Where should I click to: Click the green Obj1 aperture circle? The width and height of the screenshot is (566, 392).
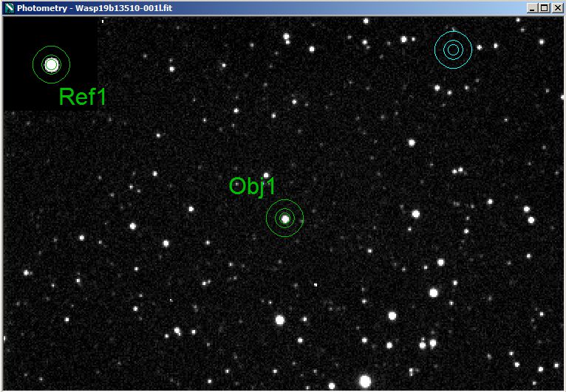(x=284, y=219)
